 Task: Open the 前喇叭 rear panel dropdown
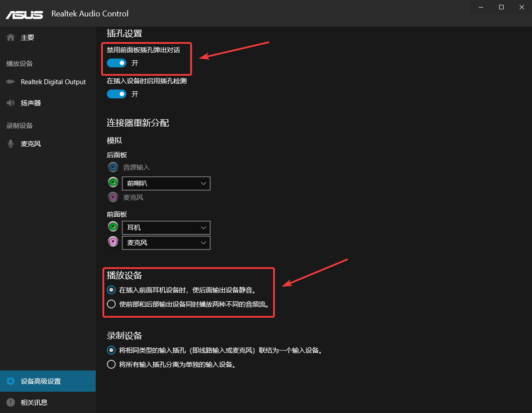pyautogui.click(x=166, y=183)
